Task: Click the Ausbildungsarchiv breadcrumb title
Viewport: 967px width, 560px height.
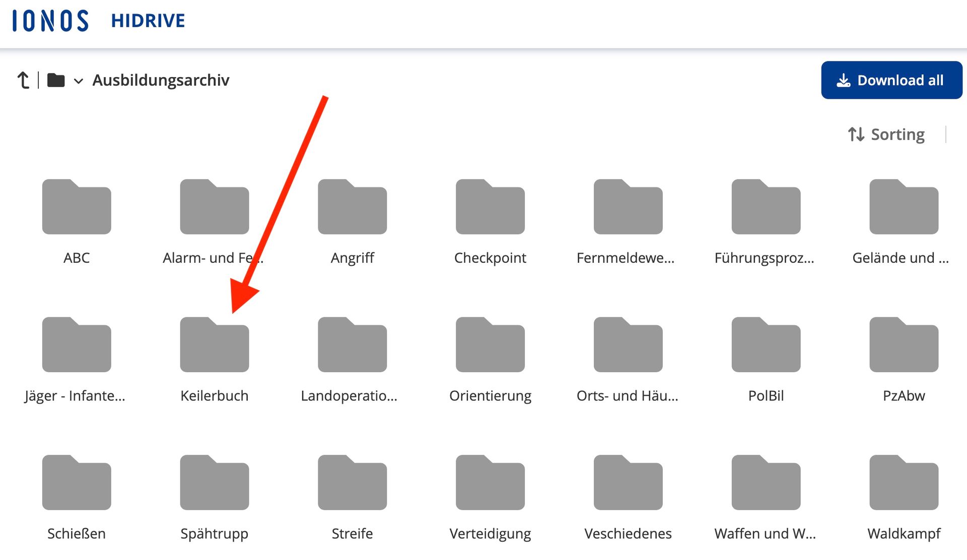Action: 161,80
